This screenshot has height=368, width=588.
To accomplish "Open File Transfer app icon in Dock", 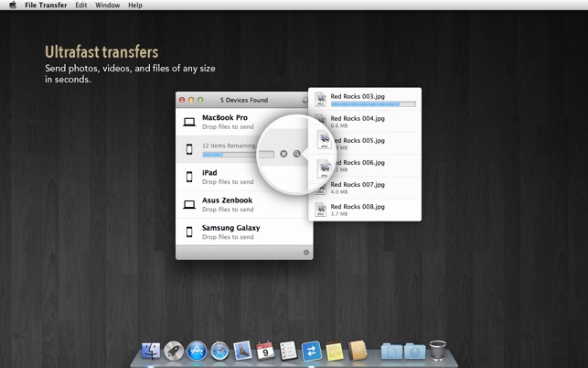I will [x=312, y=352].
